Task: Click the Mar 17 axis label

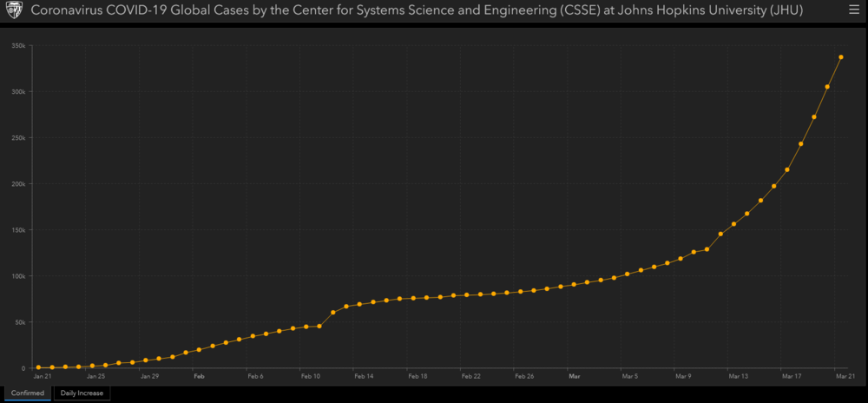Action: point(792,376)
